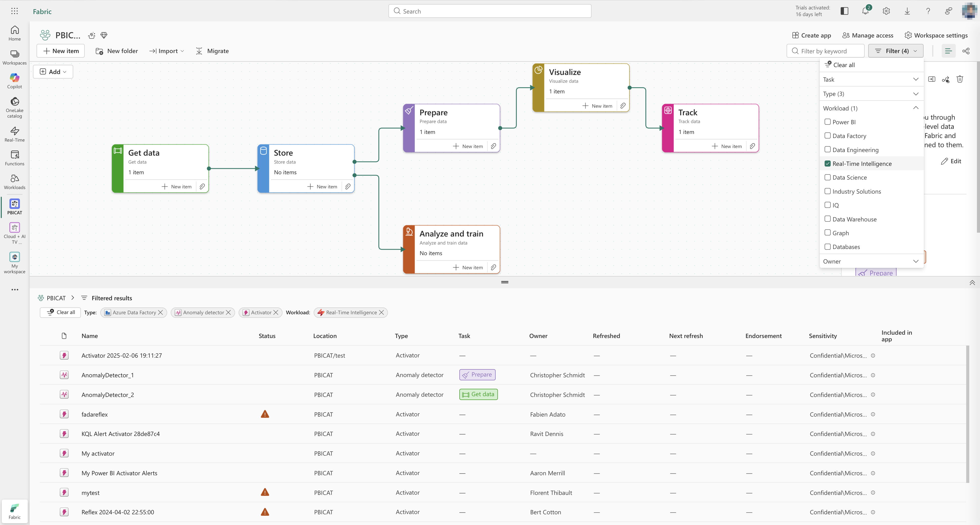Screen dimensions: 980x525
Task: Open the Workspaces sidebar icon
Action: 15,57
